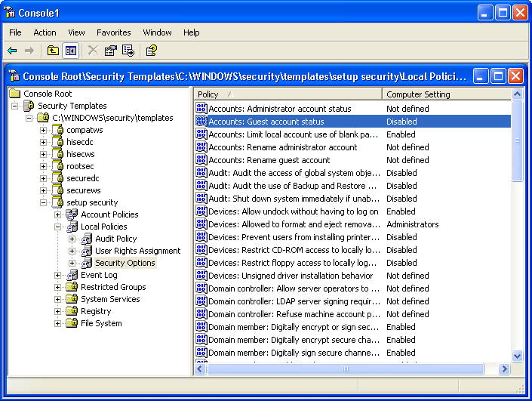Click the Back arrow toolbar icon
The height and width of the screenshot is (401, 532).
click(x=12, y=51)
